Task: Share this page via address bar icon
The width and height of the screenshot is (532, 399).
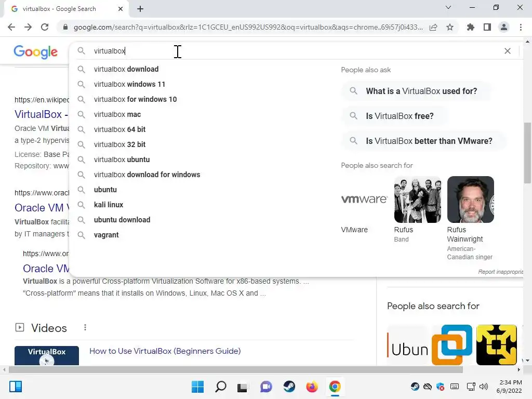Action: pos(433,27)
